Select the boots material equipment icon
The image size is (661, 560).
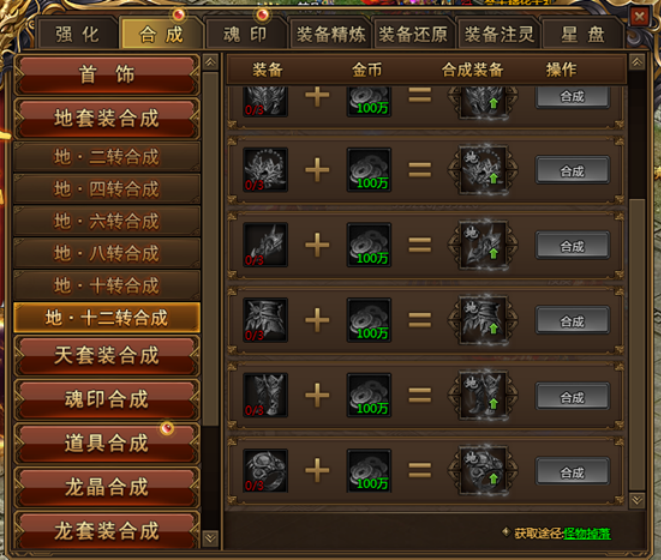point(266,395)
